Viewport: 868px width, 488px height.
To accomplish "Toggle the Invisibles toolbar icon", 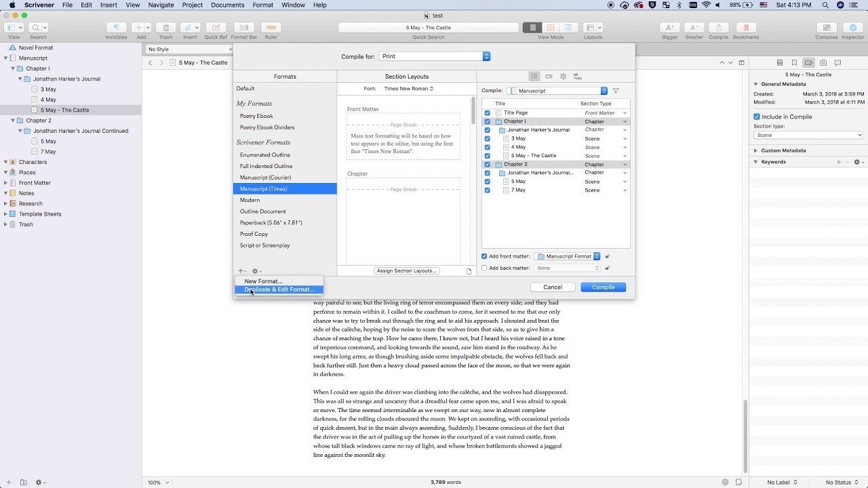I will (116, 28).
